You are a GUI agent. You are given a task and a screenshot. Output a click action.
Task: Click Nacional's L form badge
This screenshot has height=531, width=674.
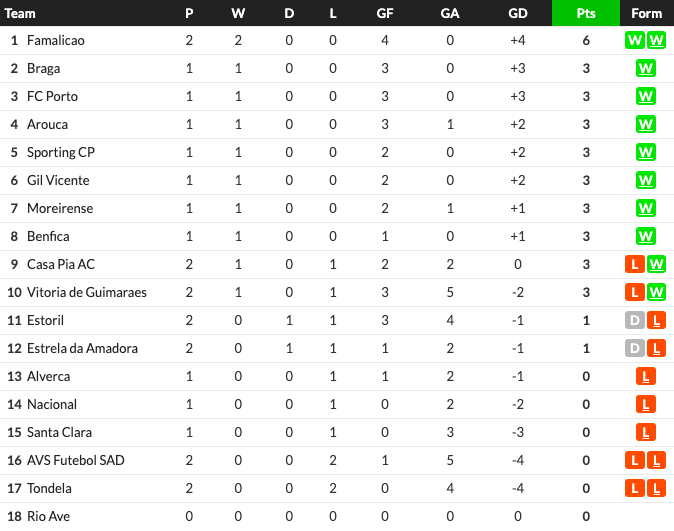646,405
